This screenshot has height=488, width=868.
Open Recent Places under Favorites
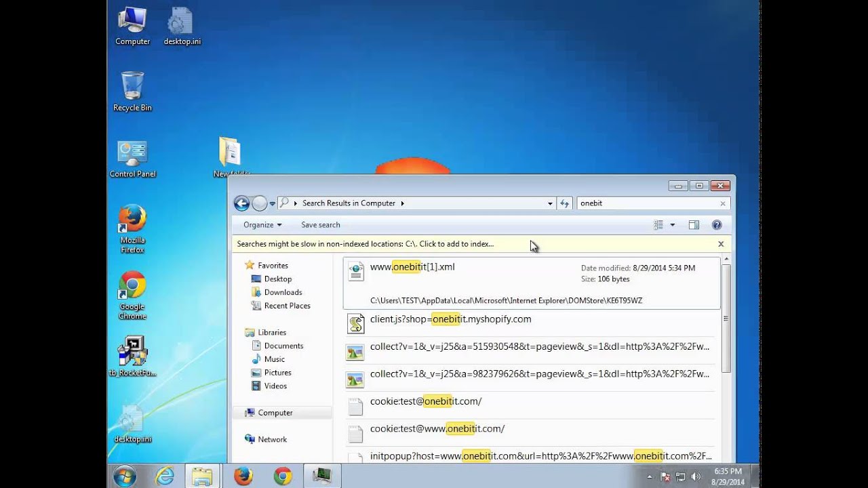pos(288,306)
